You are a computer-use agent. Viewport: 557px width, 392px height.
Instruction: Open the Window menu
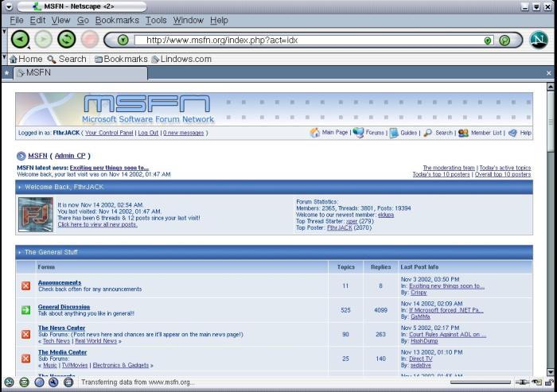pyautogui.click(x=189, y=20)
